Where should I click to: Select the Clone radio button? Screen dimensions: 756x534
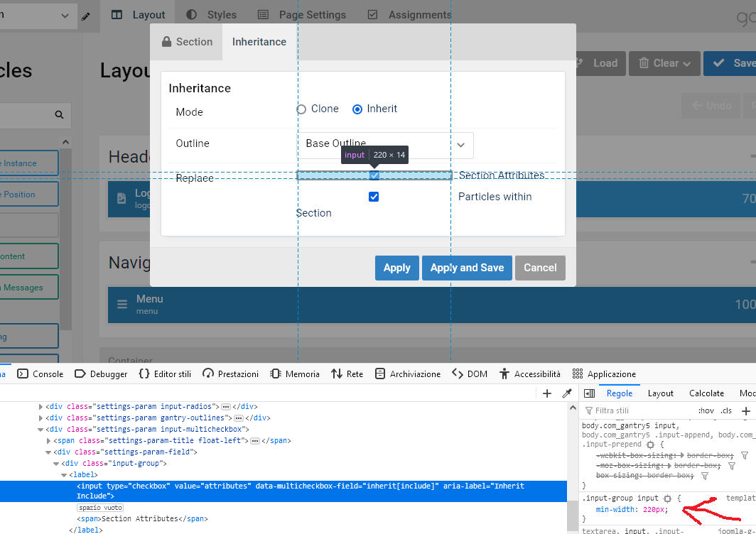[x=301, y=109]
